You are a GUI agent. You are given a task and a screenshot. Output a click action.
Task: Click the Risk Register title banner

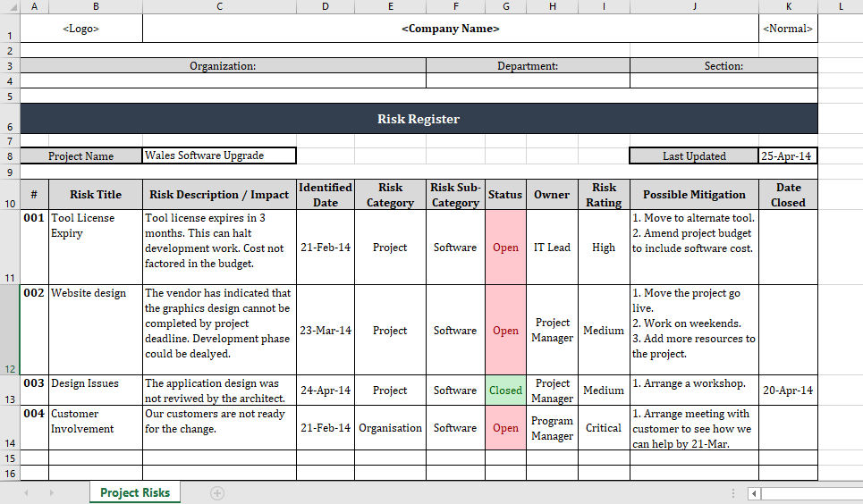[418, 119]
